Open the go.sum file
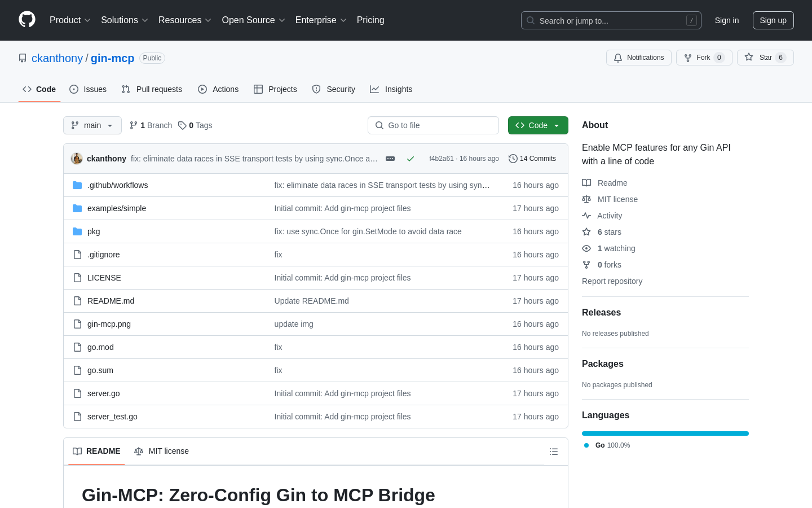This screenshot has width=812, height=508. pos(100,370)
